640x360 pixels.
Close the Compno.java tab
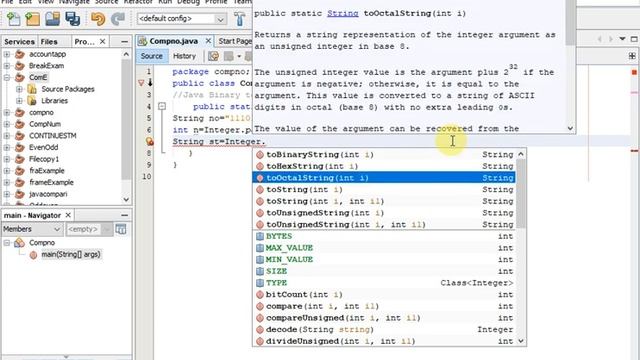(x=208, y=41)
